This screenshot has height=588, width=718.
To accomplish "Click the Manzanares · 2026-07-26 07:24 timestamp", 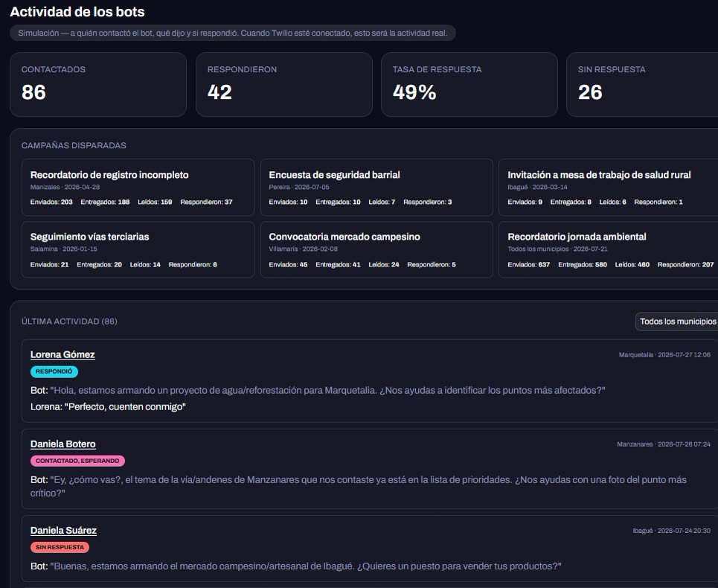I will pyautogui.click(x=664, y=444).
